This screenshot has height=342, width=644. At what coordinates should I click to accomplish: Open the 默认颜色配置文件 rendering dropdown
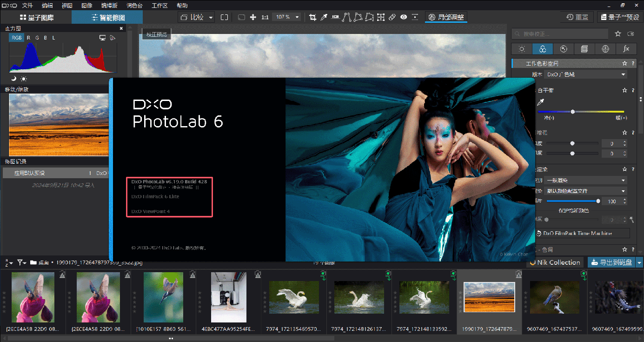(585, 191)
